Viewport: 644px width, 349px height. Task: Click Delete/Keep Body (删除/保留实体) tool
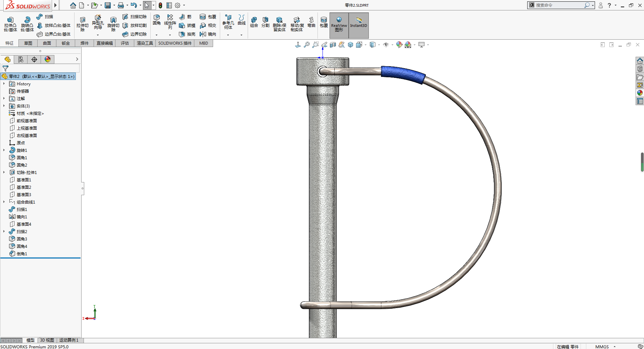pos(279,24)
